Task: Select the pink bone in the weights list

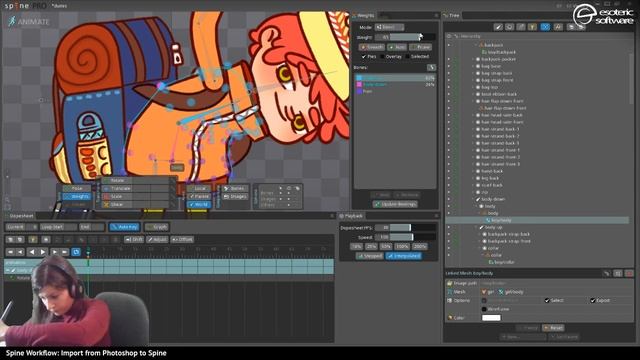Action: tap(395, 84)
